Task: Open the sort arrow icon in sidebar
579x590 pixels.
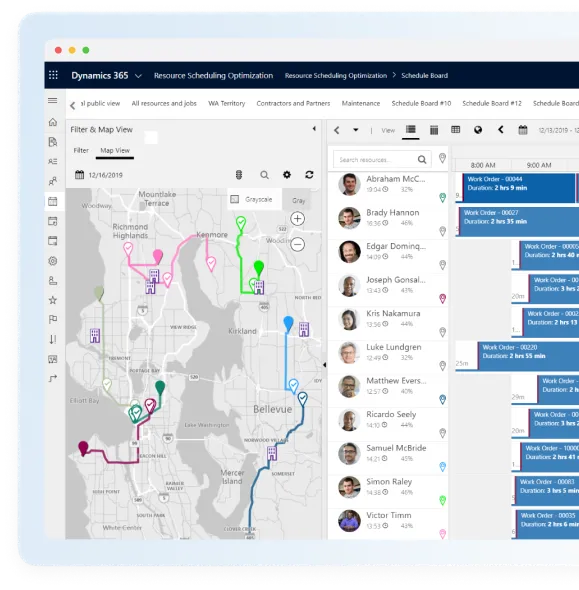Action: tap(53, 339)
